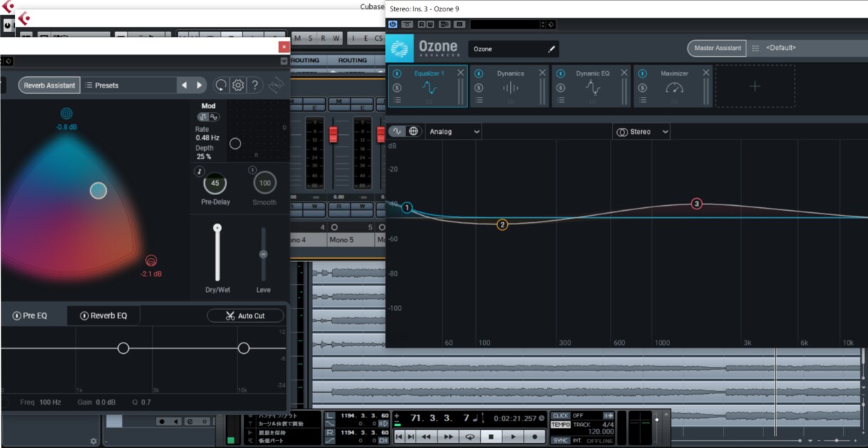The height and width of the screenshot is (448, 868).
Task: Select the red reverb blend node
Action: pos(151,260)
